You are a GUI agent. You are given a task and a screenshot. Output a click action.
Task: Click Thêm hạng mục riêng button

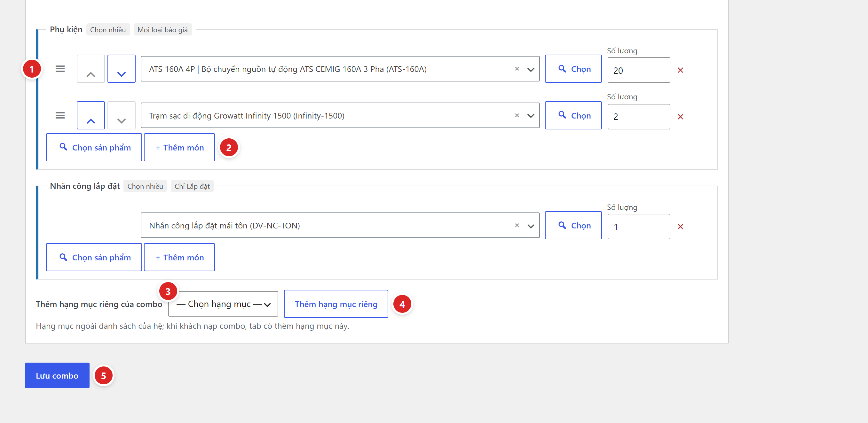(x=336, y=304)
